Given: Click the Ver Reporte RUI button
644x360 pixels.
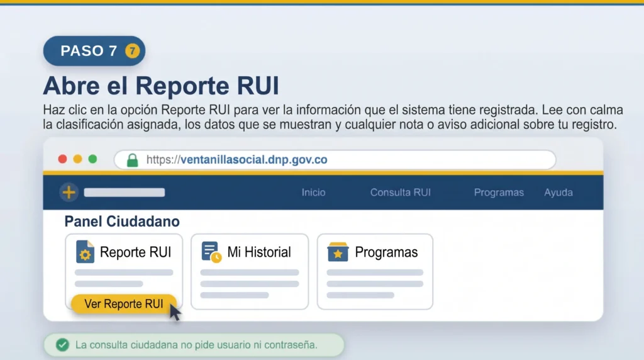Looking at the screenshot, I should tap(124, 304).
